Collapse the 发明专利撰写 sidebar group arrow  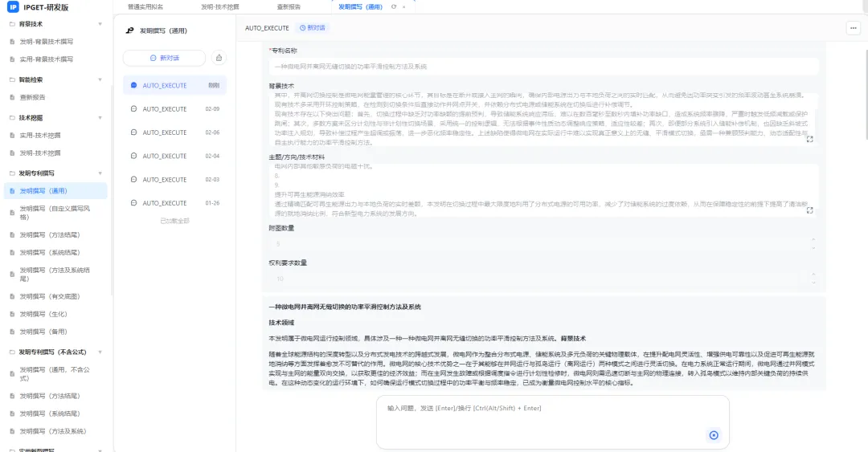tap(100, 173)
